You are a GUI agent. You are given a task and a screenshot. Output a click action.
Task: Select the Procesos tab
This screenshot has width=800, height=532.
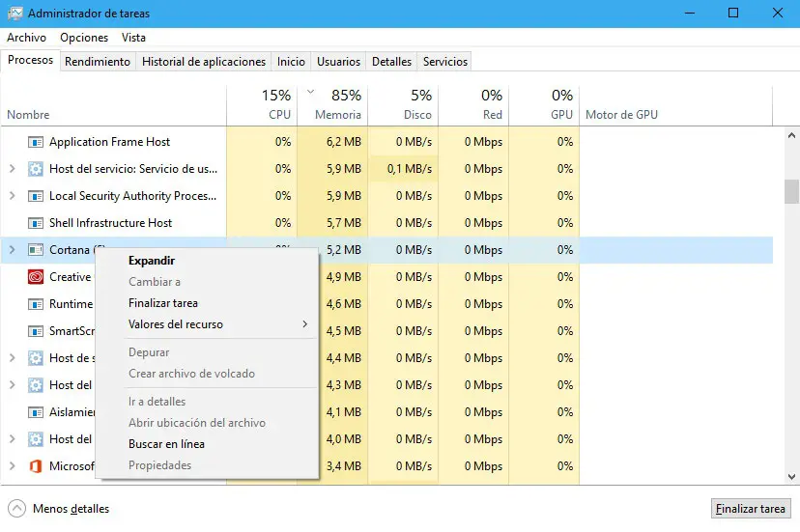pyautogui.click(x=31, y=60)
